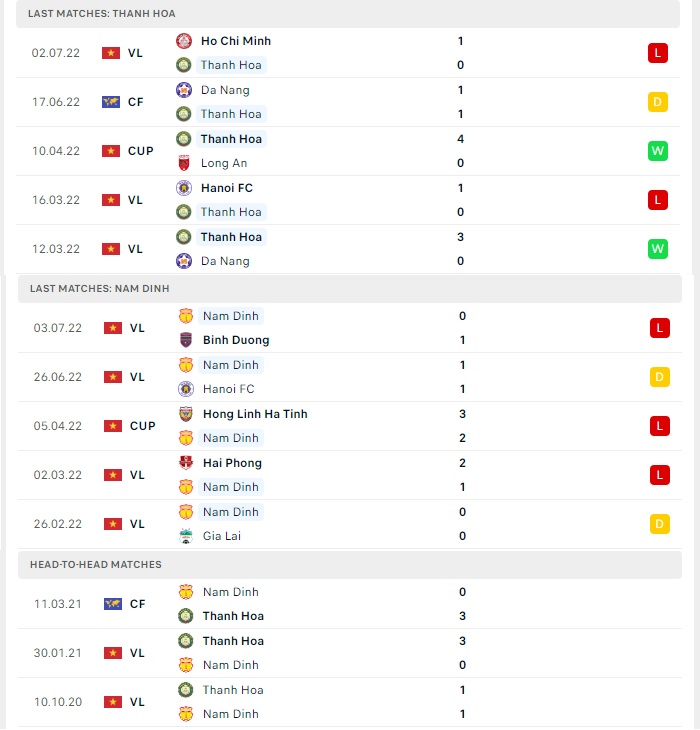The image size is (700, 730).
Task: Open the Da Nang team link in the 12.03.22 match
Action: click(225, 261)
